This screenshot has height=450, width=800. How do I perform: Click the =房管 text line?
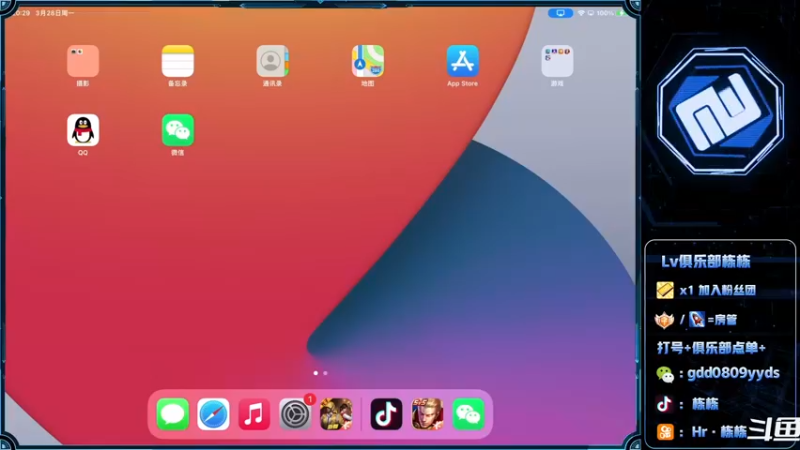click(722, 320)
